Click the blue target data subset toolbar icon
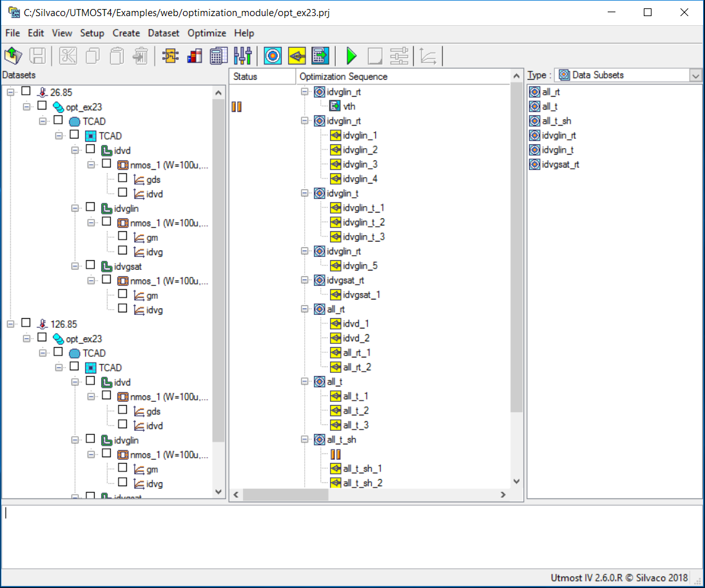705x588 pixels. [x=273, y=55]
